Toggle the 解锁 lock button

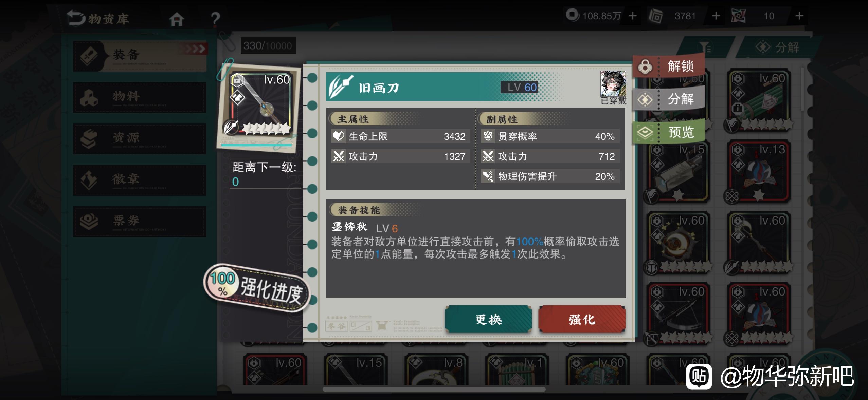click(668, 66)
